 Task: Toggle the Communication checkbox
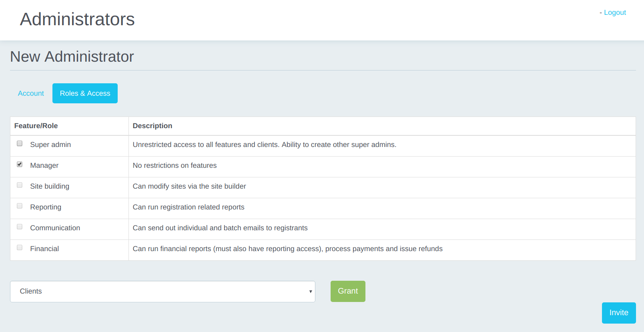pos(20,227)
